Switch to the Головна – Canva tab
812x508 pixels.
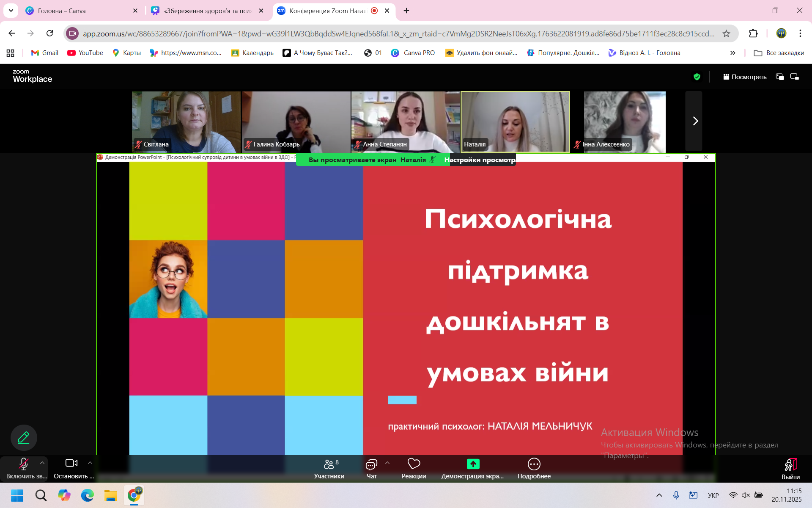[62, 11]
